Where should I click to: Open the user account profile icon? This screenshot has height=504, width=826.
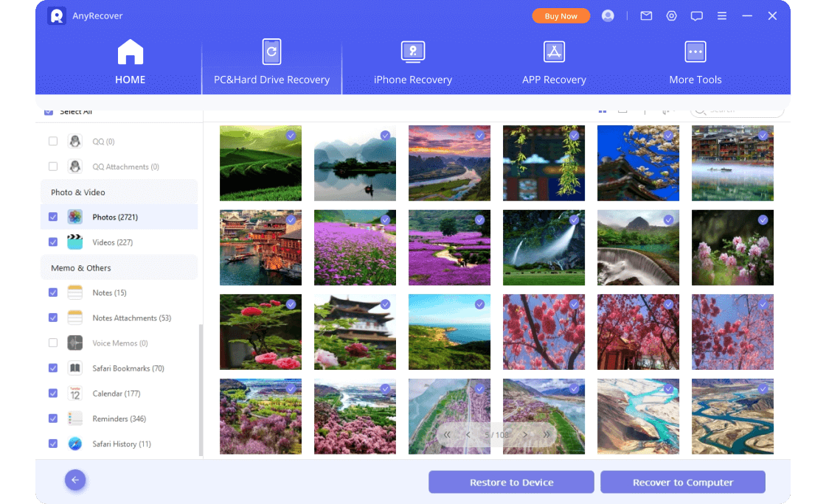pos(608,15)
